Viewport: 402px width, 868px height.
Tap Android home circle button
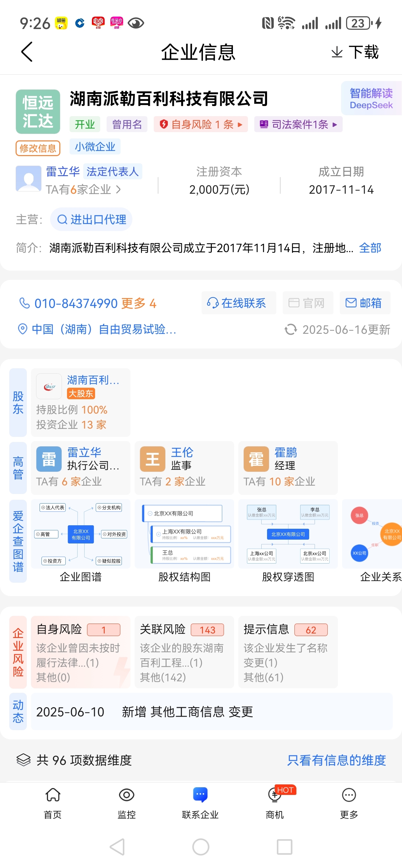click(201, 847)
